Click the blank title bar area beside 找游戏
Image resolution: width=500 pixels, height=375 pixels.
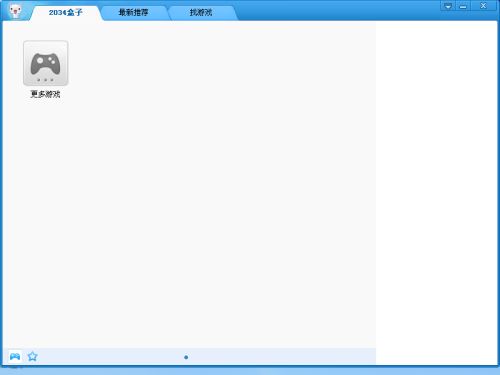[338, 11]
